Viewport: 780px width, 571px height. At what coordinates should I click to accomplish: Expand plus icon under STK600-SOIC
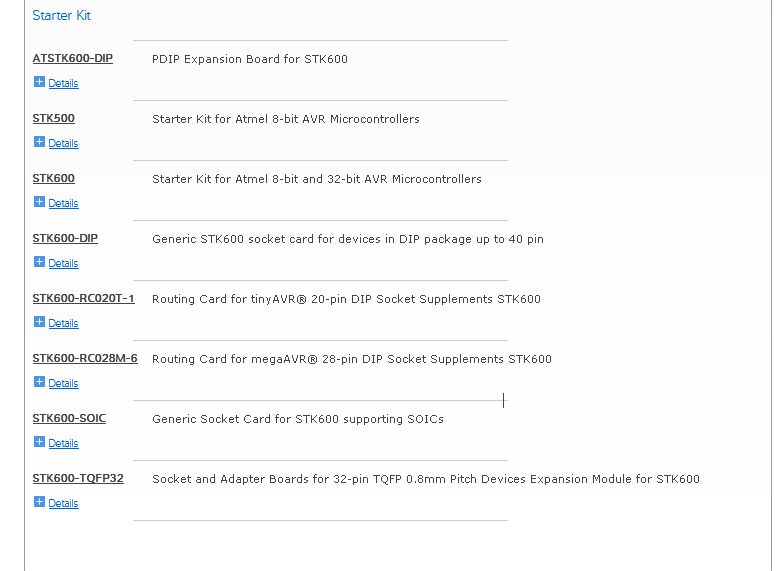pyautogui.click(x=39, y=442)
